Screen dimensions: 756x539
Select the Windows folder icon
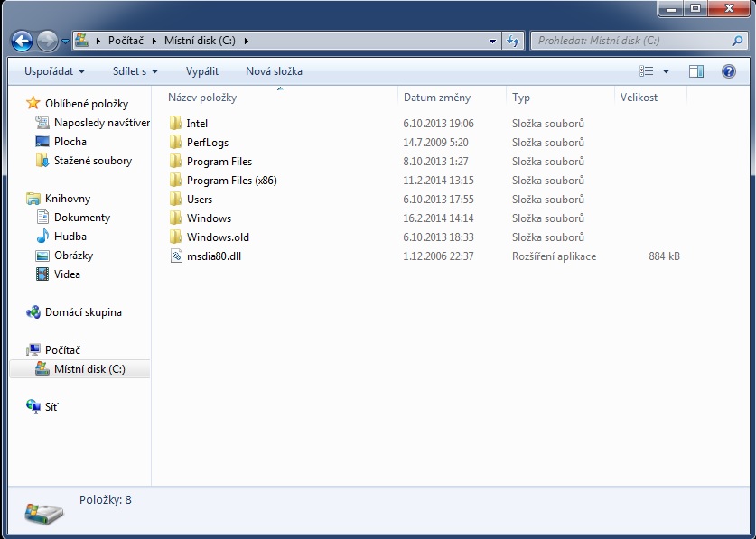[176, 218]
